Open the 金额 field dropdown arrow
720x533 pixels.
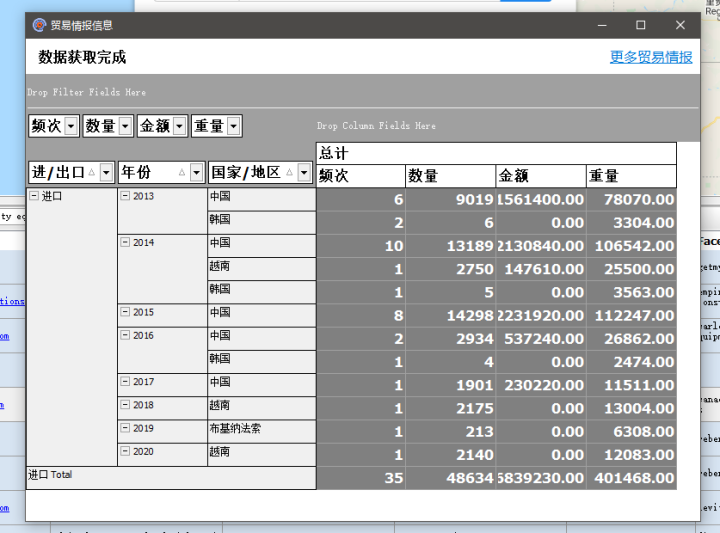180,126
